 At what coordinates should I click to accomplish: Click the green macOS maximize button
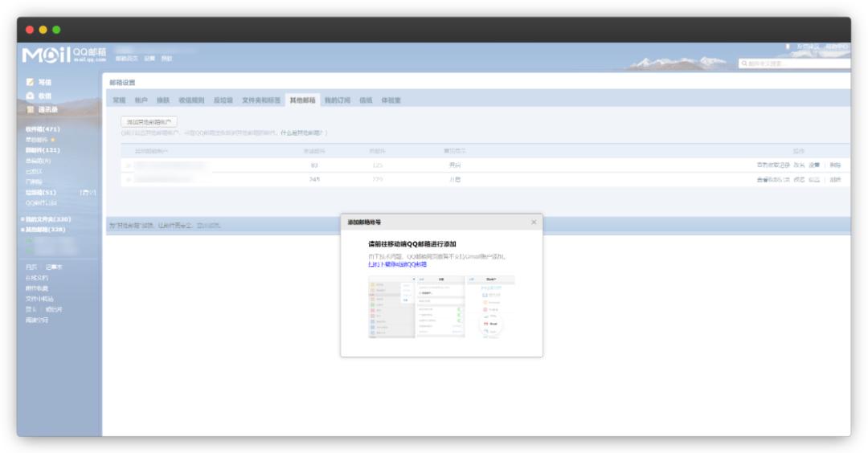coord(56,29)
